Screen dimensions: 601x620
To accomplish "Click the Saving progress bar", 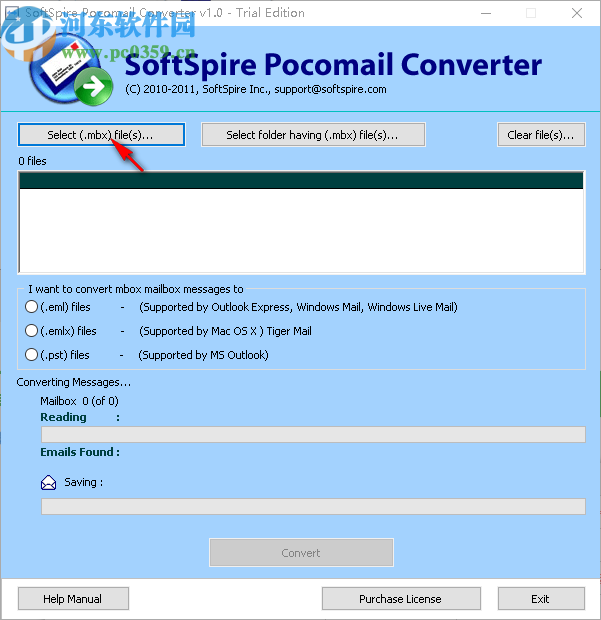I will point(313,506).
